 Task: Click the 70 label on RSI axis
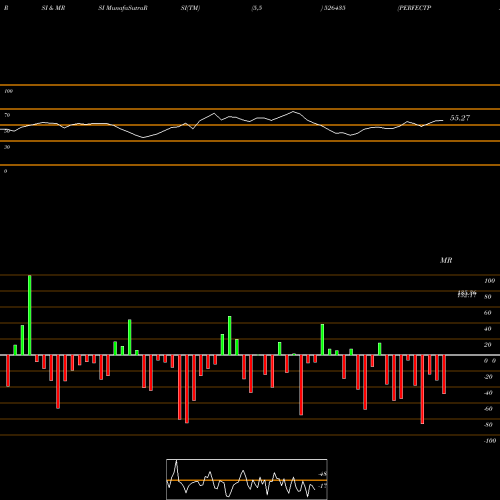tap(7, 115)
